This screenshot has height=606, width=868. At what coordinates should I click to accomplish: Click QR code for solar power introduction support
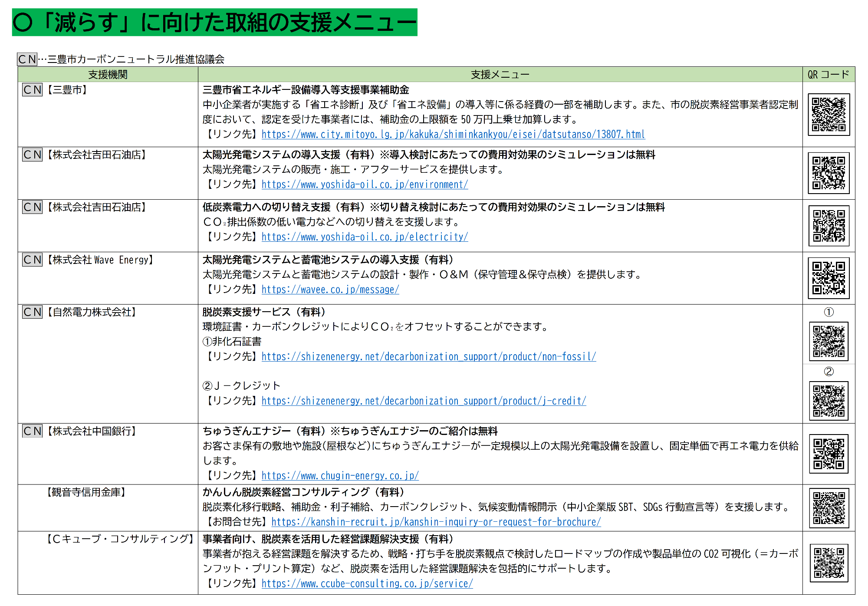click(x=829, y=173)
